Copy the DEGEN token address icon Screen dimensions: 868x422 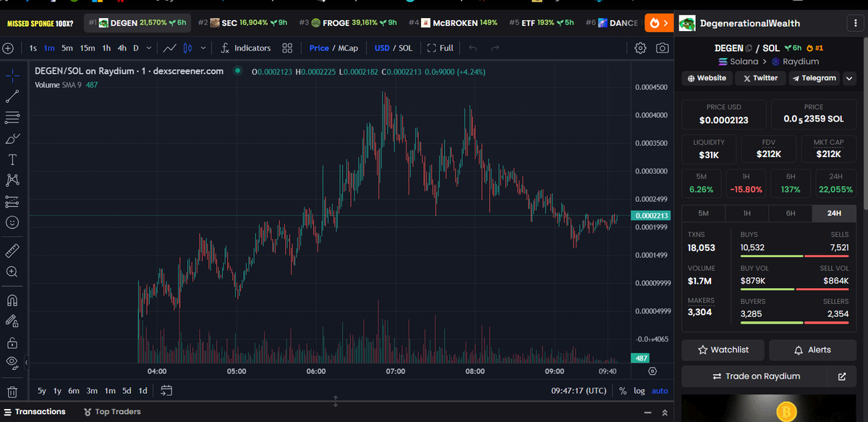click(748, 48)
